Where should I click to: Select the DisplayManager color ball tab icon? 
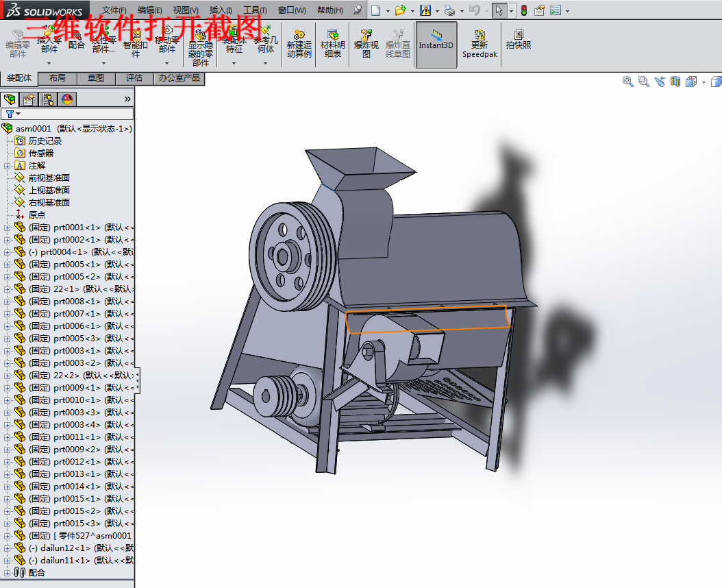67,99
